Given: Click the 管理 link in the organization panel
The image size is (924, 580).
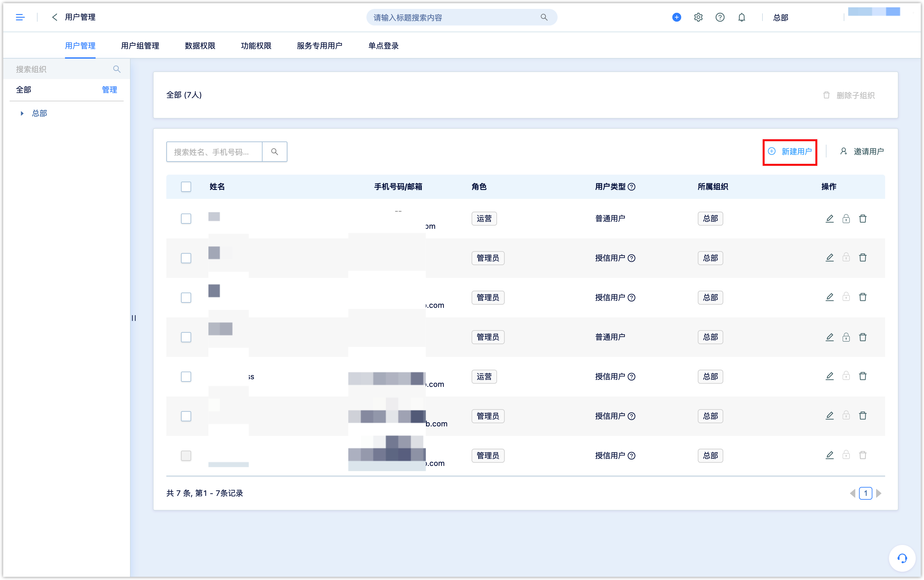Looking at the screenshot, I should click(109, 90).
